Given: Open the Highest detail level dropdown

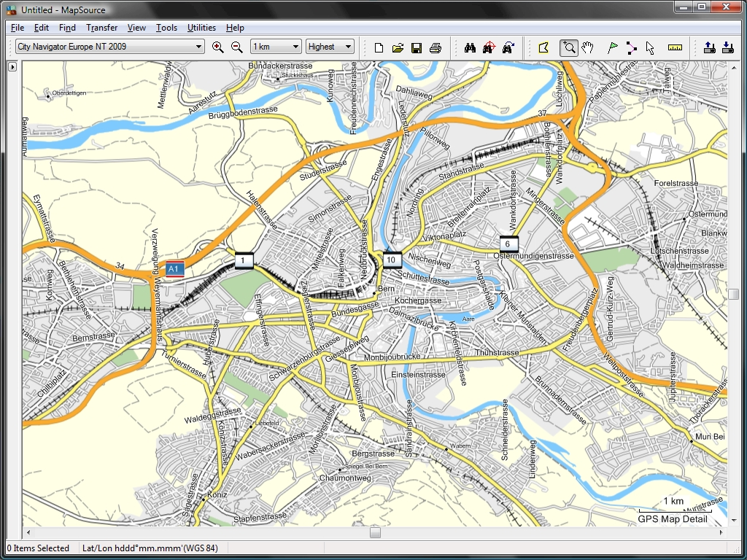Looking at the screenshot, I should 330,47.
